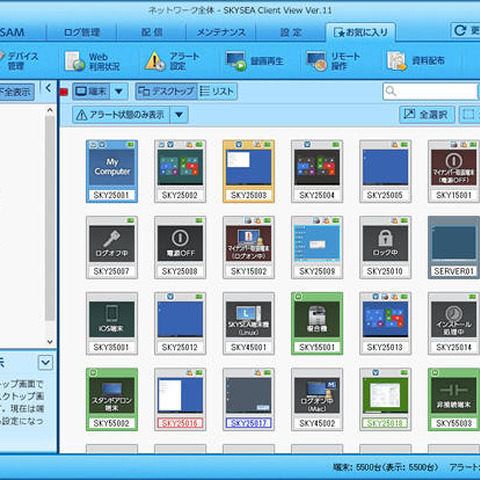
Task: Select the お気に入り tab
Action: 361,32
